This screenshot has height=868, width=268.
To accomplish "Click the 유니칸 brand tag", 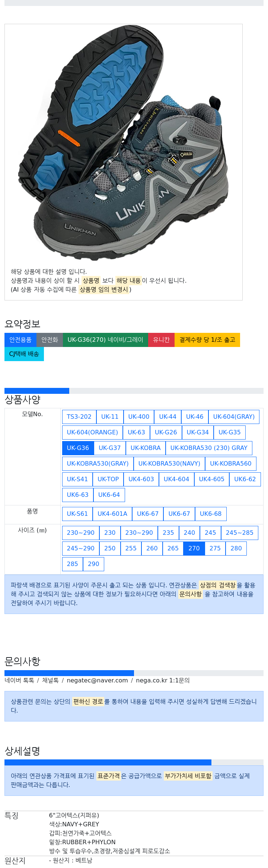I will click(161, 340).
